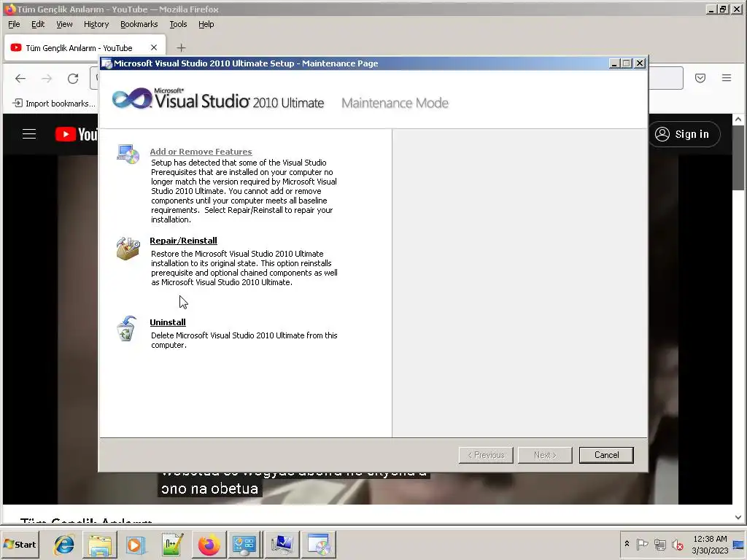Maximize the Visual Studio Setup window
This screenshot has width=747, height=560.
(627, 63)
